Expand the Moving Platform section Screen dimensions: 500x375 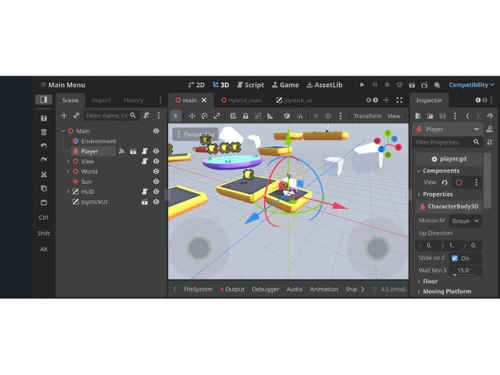pos(419,291)
